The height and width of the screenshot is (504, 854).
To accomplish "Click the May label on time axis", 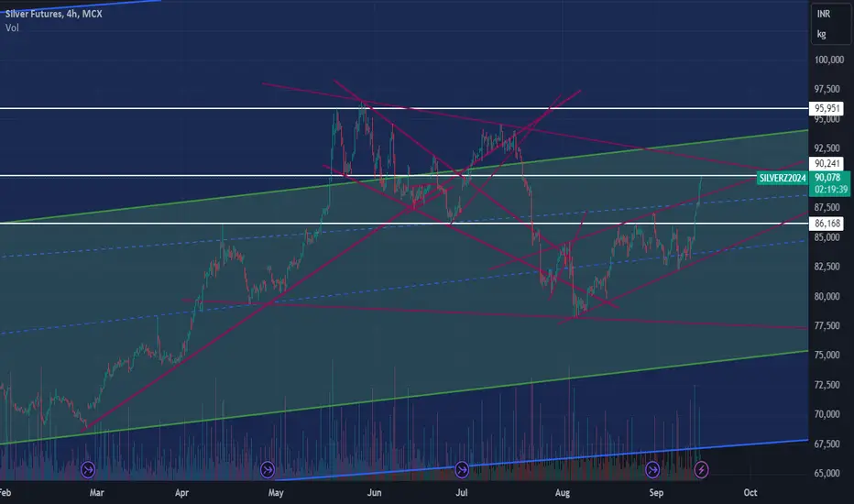I will tap(276, 493).
